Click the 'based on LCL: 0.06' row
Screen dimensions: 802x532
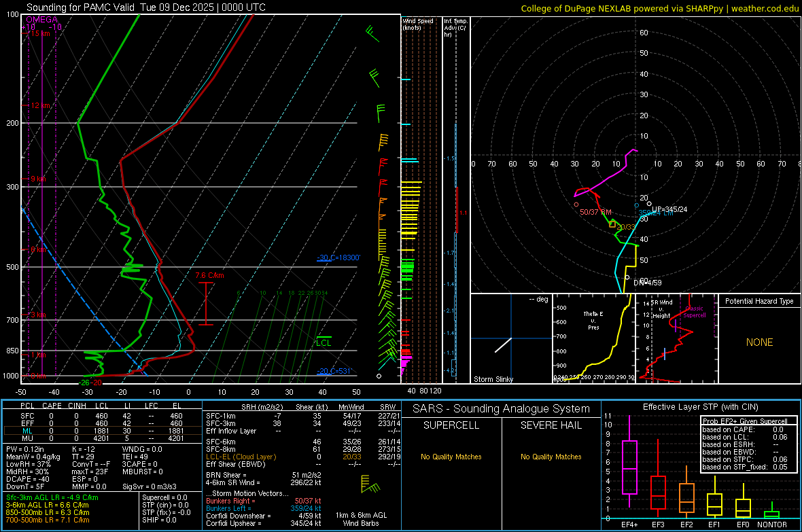click(745, 437)
